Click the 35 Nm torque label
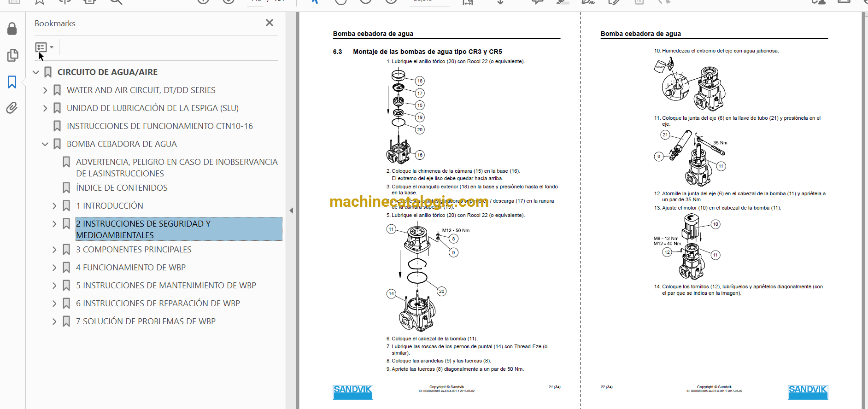The height and width of the screenshot is (409, 868). [720, 143]
